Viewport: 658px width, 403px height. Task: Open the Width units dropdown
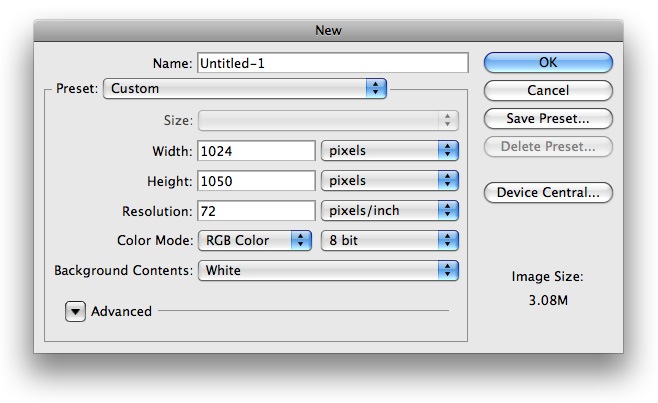coord(389,151)
